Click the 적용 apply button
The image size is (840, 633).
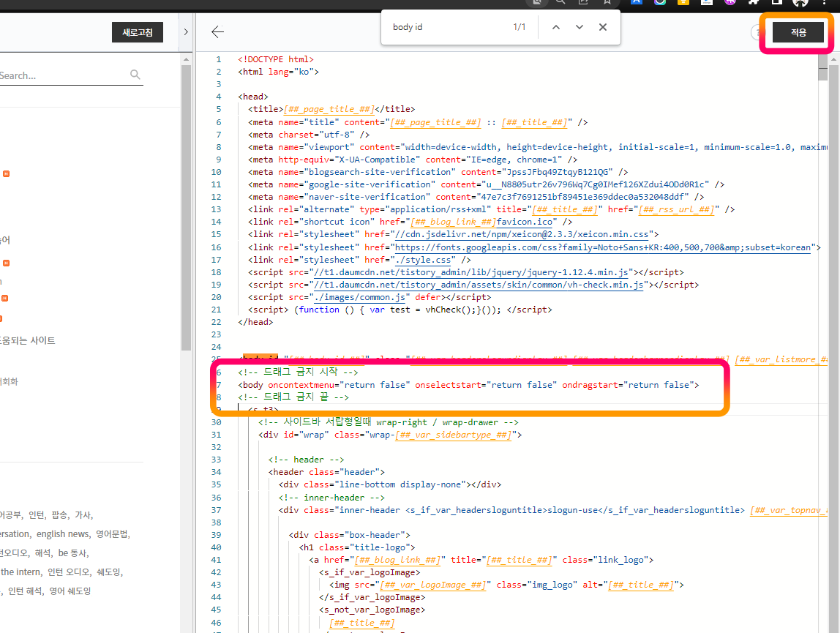pos(798,32)
